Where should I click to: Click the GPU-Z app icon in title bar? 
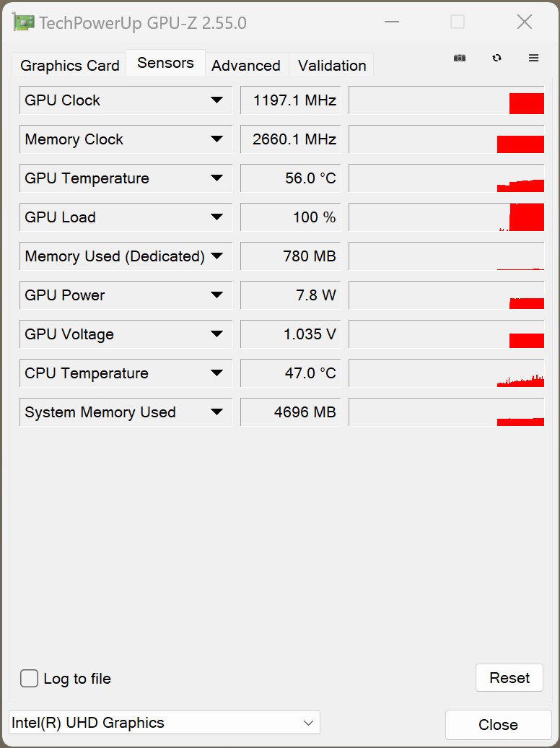[24, 22]
